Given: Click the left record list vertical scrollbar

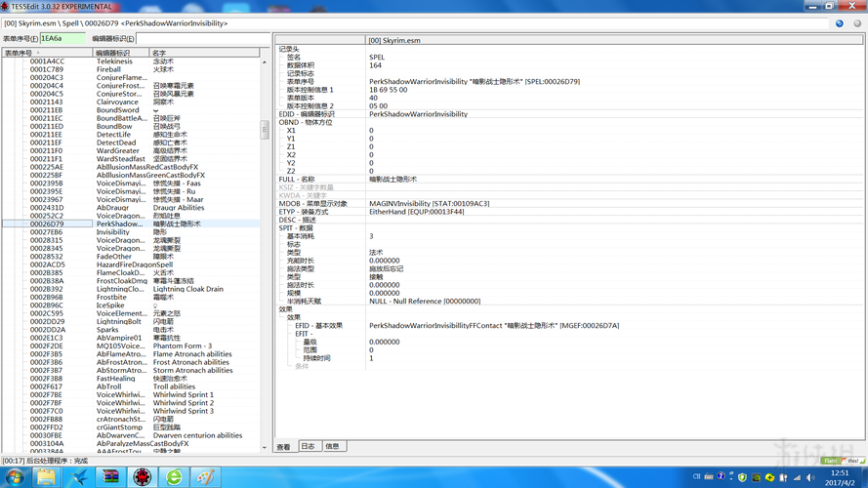Looking at the screenshot, I should [x=264, y=254].
